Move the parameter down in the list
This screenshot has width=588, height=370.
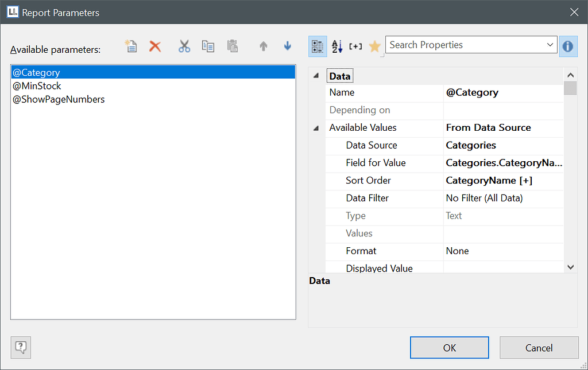click(x=287, y=46)
